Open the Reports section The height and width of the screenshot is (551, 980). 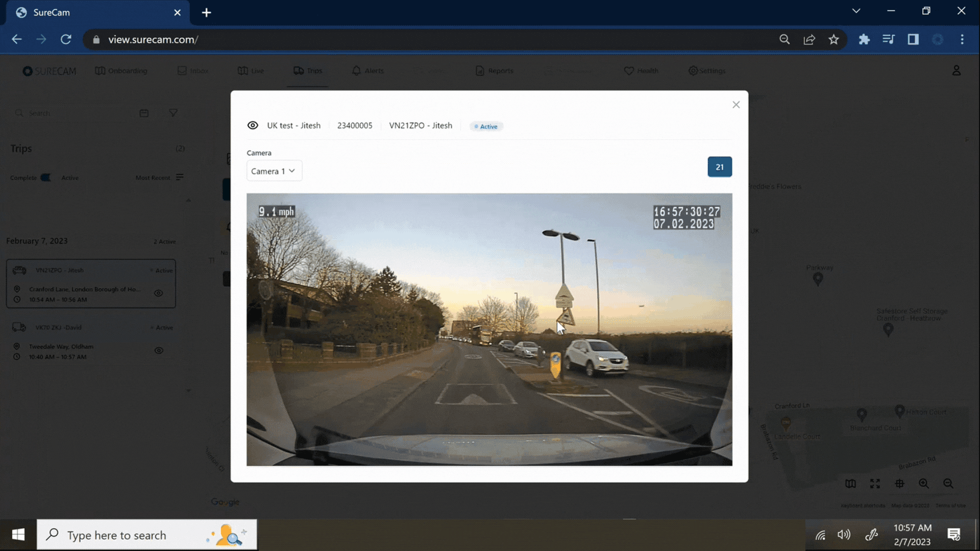pos(494,71)
